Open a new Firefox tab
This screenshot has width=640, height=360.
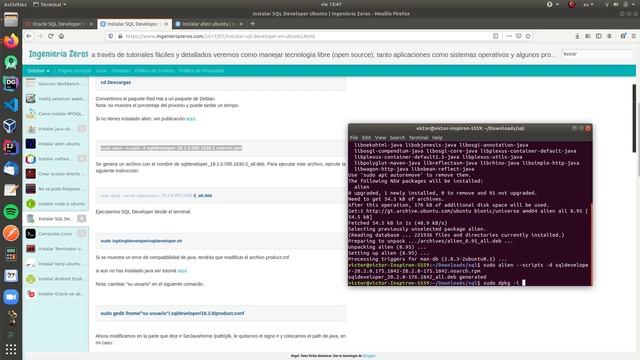click(253, 24)
